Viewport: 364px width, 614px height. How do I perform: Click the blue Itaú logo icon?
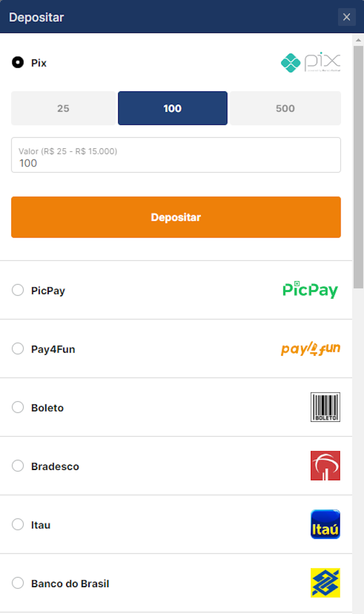click(325, 524)
